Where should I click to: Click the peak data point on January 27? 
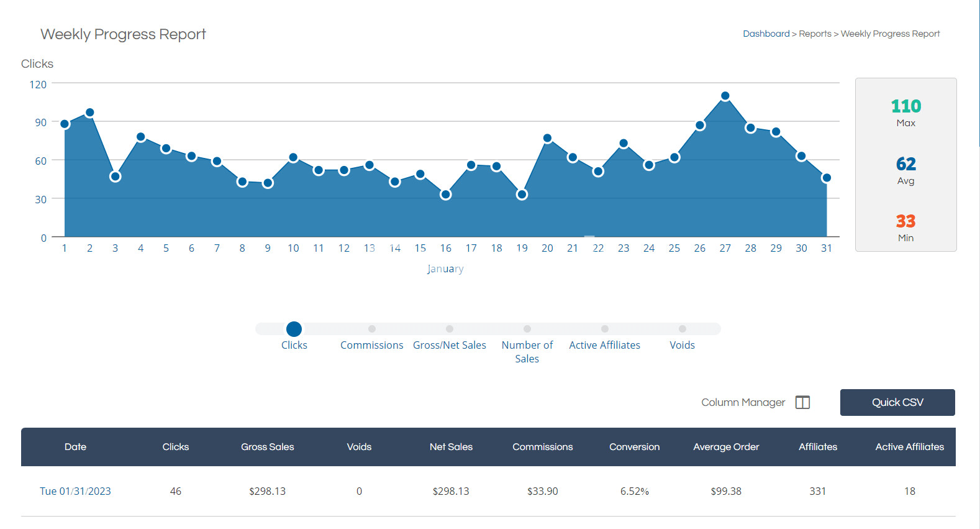(725, 96)
